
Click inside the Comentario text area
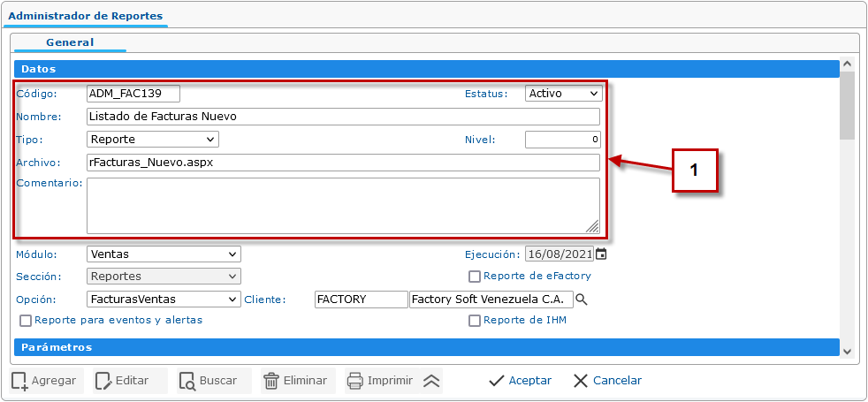[x=343, y=206]
